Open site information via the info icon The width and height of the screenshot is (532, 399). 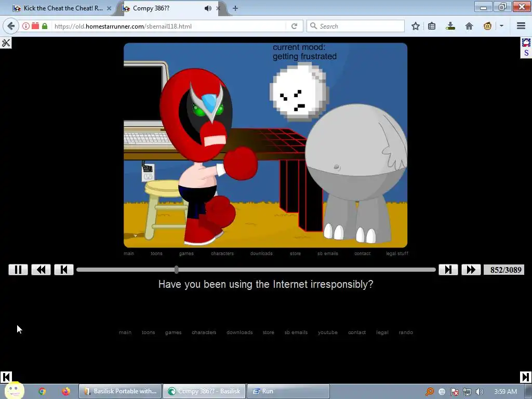coord(26,26)
